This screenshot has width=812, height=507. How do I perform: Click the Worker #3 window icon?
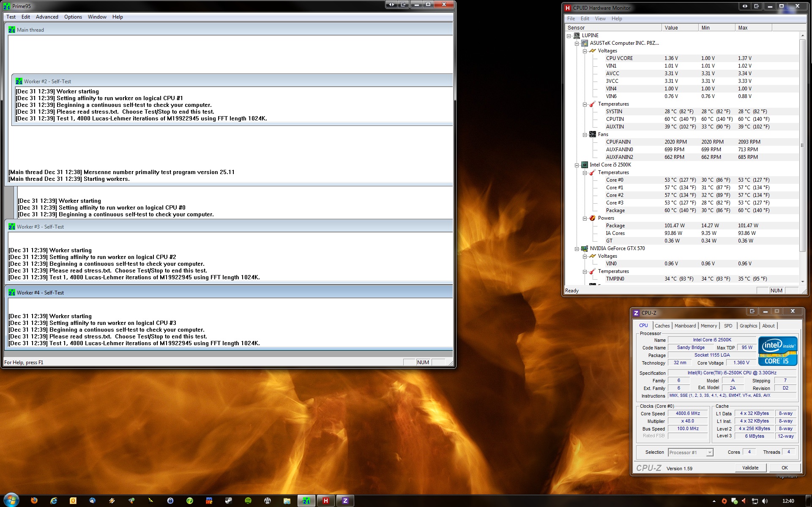tap(12, 226)
